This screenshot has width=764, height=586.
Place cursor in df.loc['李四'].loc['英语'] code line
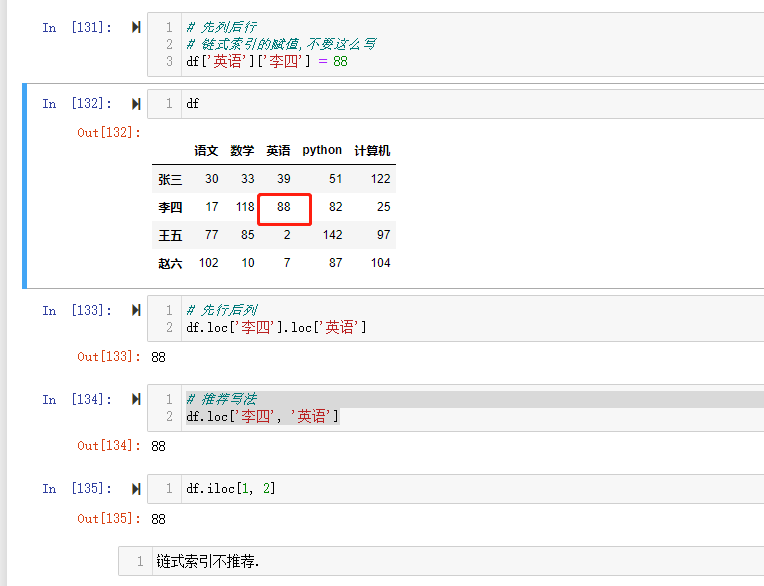[276, 327]
